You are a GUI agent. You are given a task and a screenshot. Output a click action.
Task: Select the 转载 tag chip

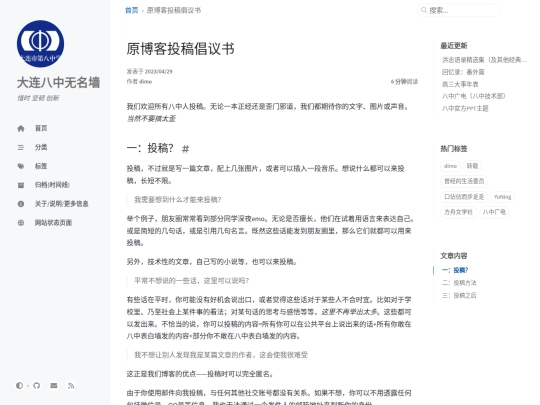pos(472,166)
